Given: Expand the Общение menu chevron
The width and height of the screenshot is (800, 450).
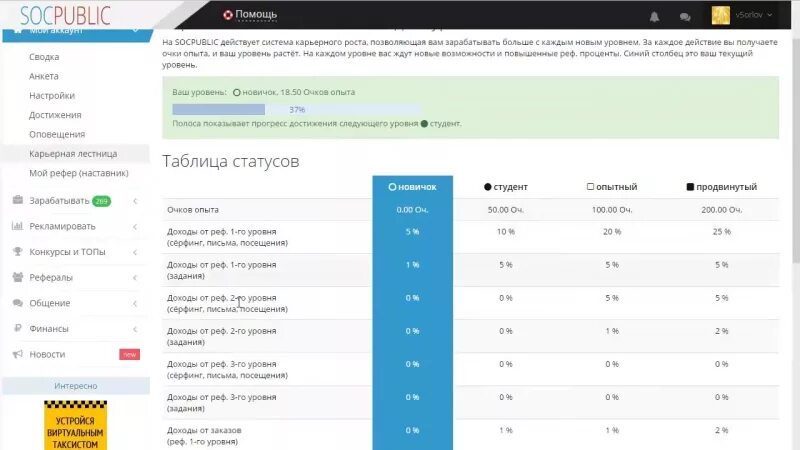Looking at the screenshot, I should [135, 303].
